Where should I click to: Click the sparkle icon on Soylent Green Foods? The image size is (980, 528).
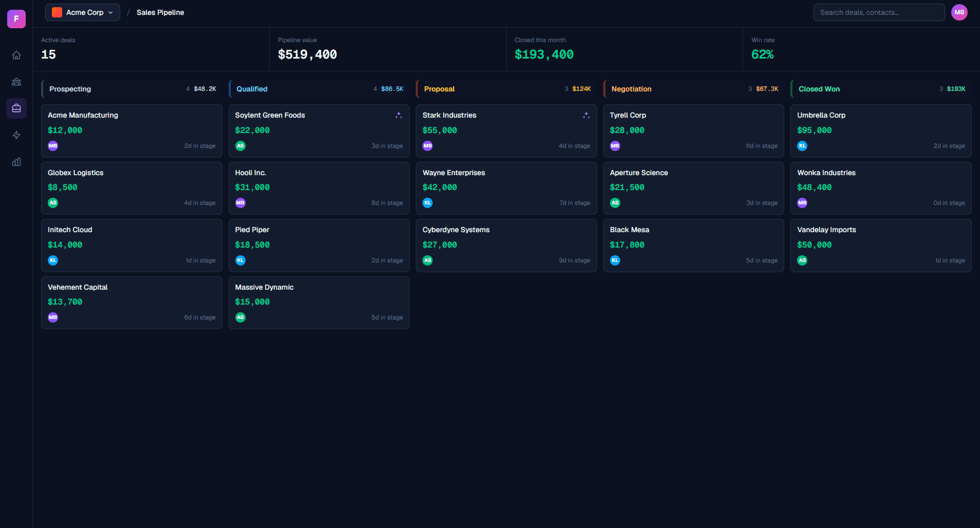(399, 116)
